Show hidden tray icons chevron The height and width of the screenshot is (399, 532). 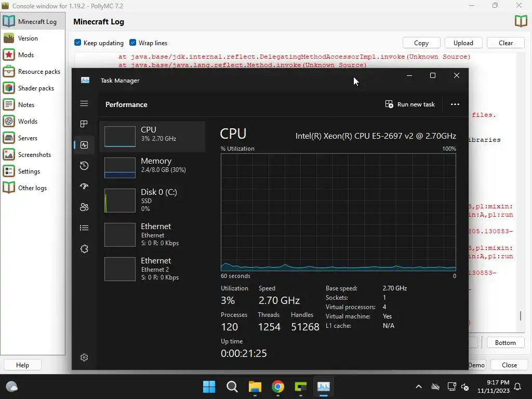click(x=419, y=387)
